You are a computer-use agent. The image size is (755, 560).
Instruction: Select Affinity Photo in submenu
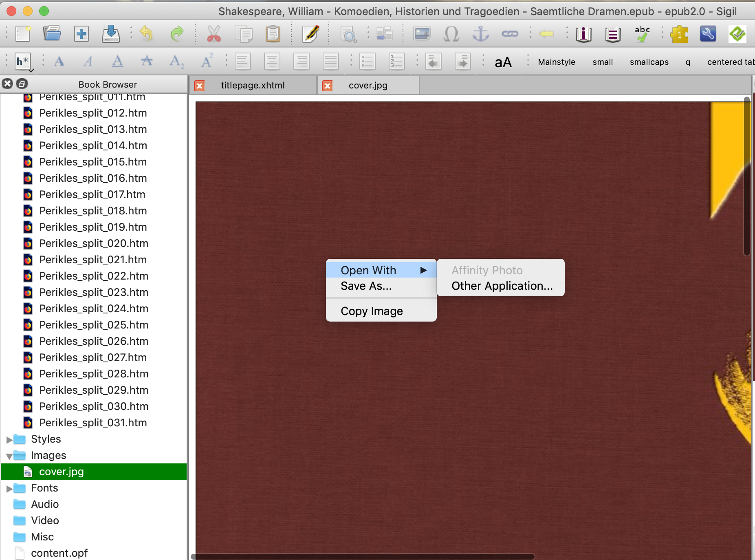point(501,270)
